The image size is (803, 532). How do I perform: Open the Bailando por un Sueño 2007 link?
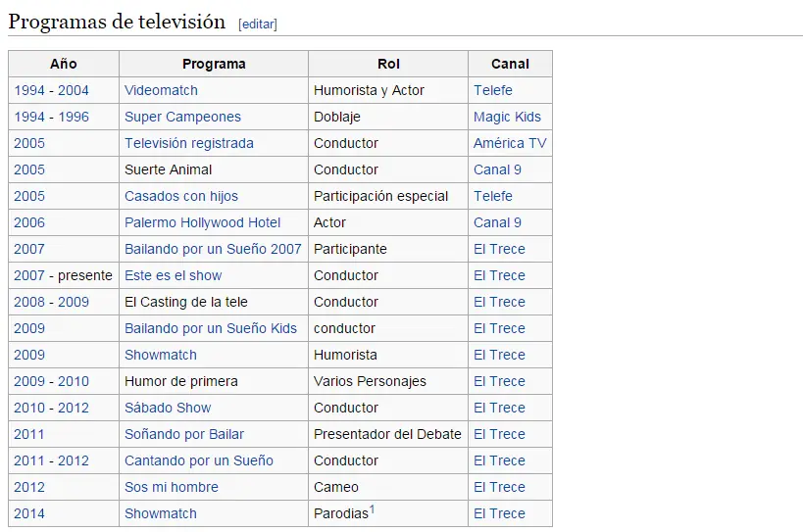(x=213, y=249)
